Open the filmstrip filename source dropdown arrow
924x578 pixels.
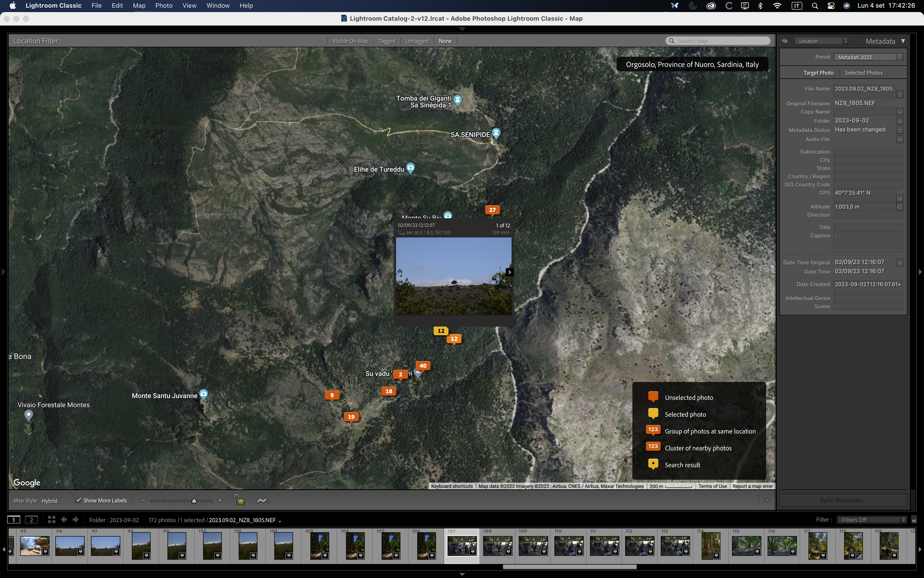tap(280, 521)
